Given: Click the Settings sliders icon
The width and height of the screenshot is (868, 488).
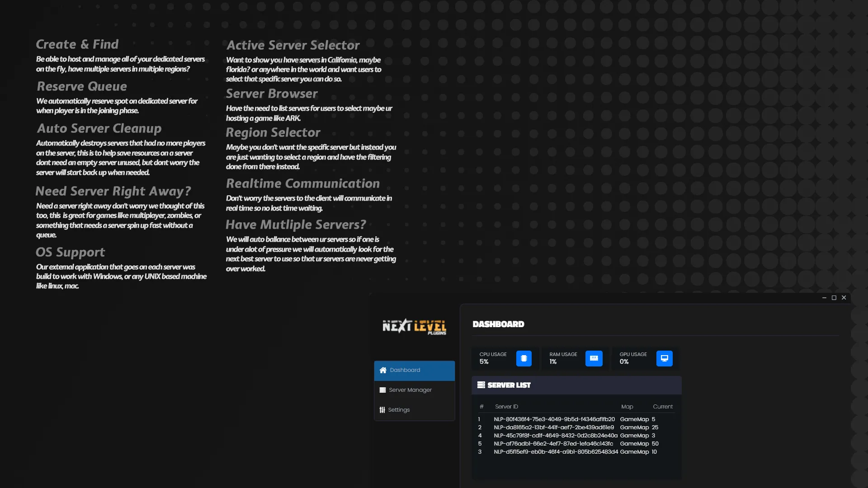Looking at the screenshot, I should (x=382, y=410).
